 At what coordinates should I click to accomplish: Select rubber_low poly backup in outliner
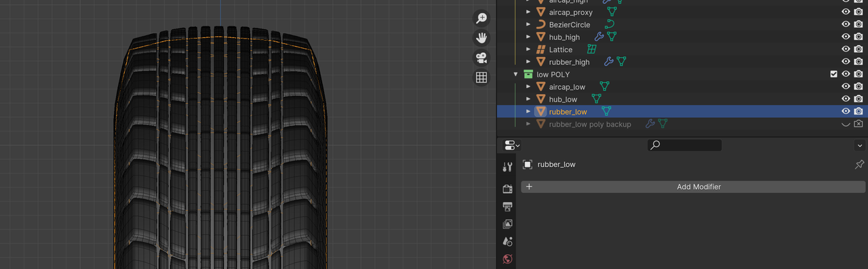tap(590, 124)
